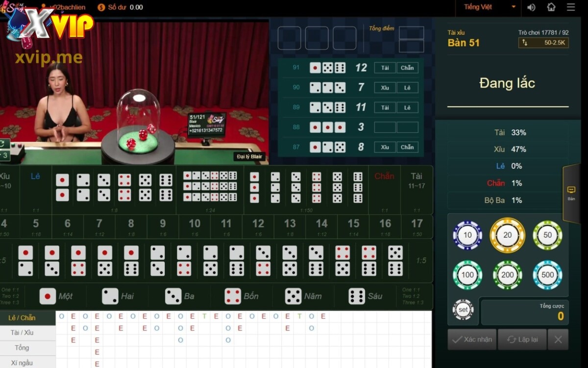
Task: Click the Xác nhận confirm button
Action: (x=472, y=340)
